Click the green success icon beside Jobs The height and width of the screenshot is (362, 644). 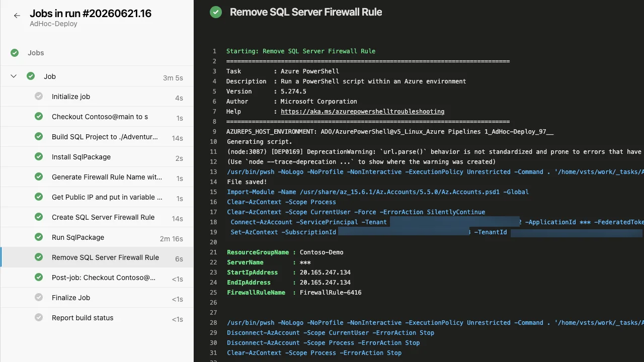[x=15, y=53]
